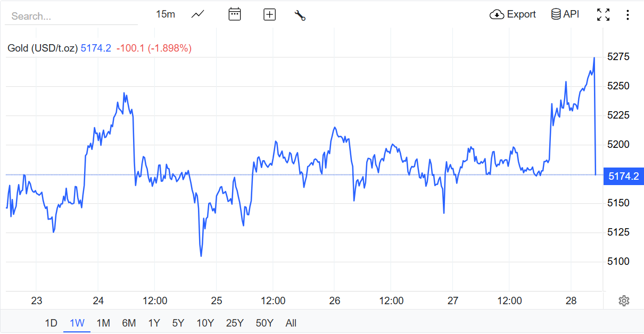This screenshot has height=334, width=644.
Task: Open the API database button
Action: pyautogui.click(x=565, y=14)
